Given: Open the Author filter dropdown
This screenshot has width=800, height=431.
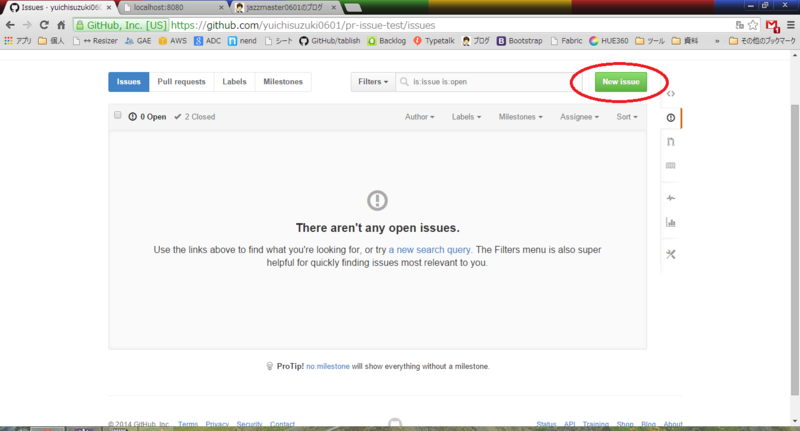Looking at the screenshot, I should (419, 117).
